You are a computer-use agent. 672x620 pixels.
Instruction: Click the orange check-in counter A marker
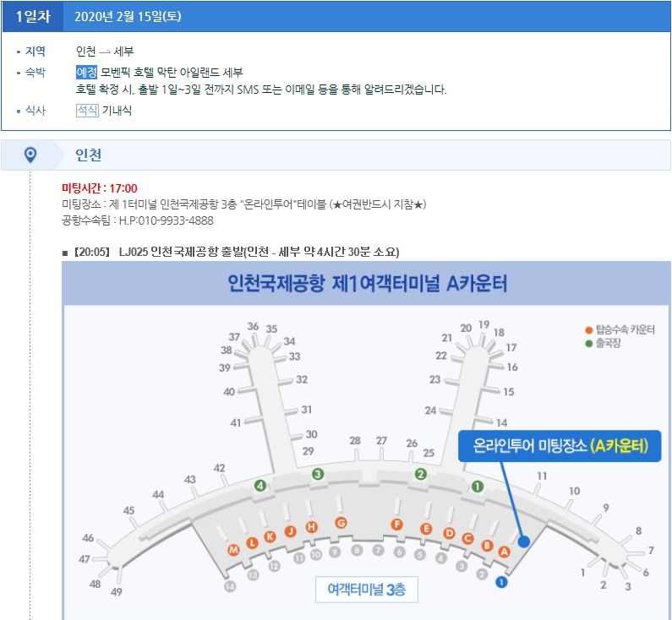505,552
